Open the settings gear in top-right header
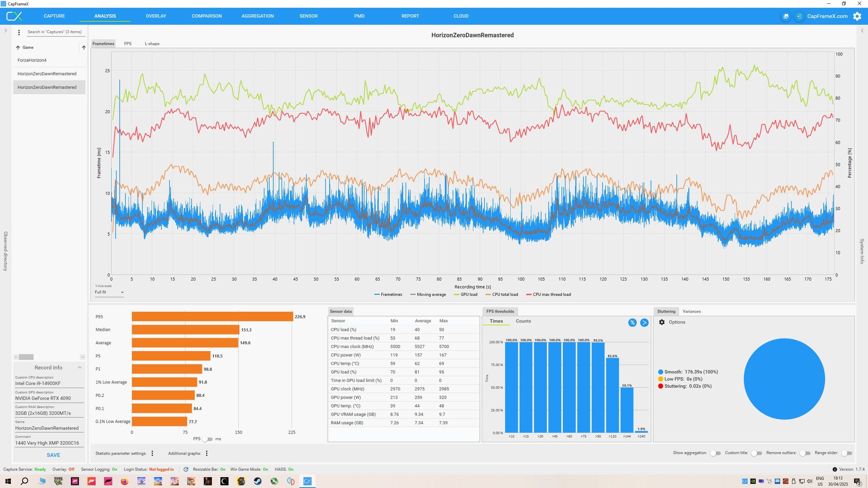 pos(857,16)
